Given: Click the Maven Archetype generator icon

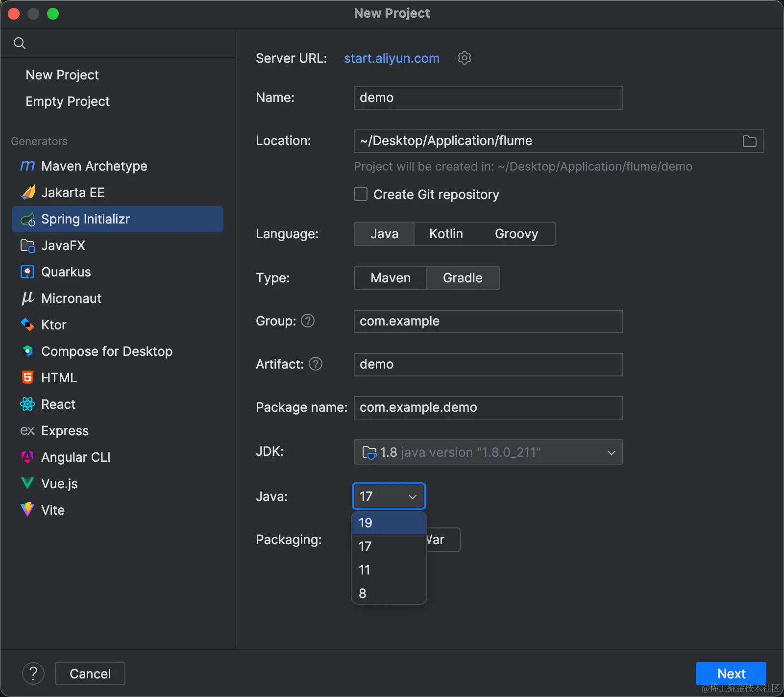Looking at the screenshot, I should 27,166.
